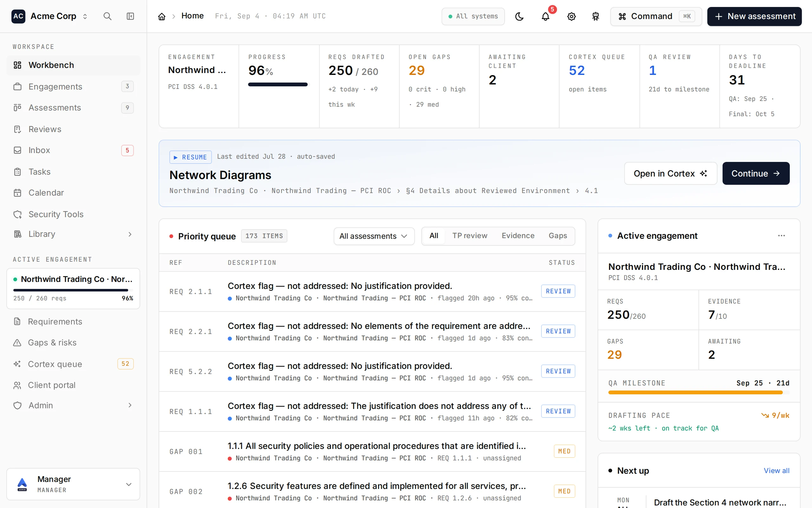812x508 pixels.
Task: Click the MED badge for GAP 001
Action: [x=564, y=451]
